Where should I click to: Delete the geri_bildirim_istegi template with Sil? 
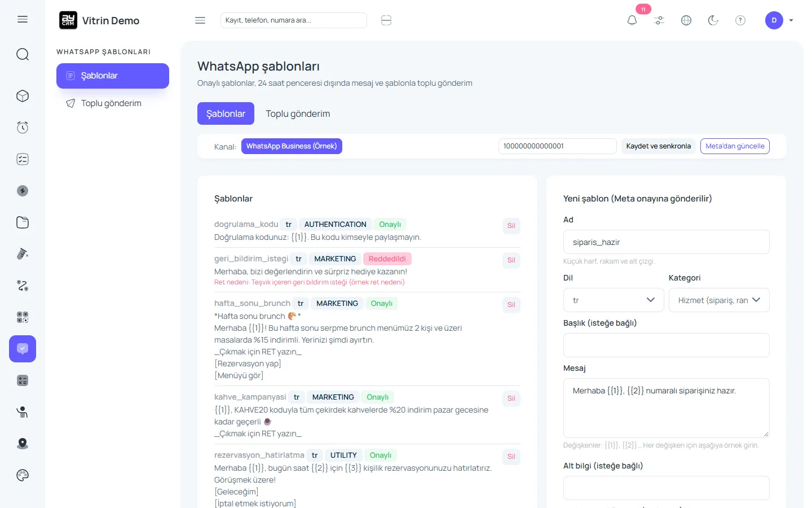tap(511, 260)
